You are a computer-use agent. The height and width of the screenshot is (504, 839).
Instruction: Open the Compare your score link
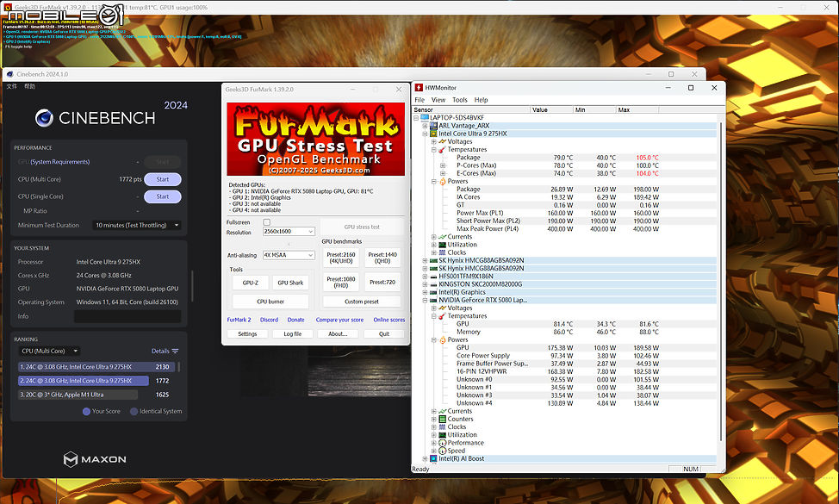(x=339, y=320)
